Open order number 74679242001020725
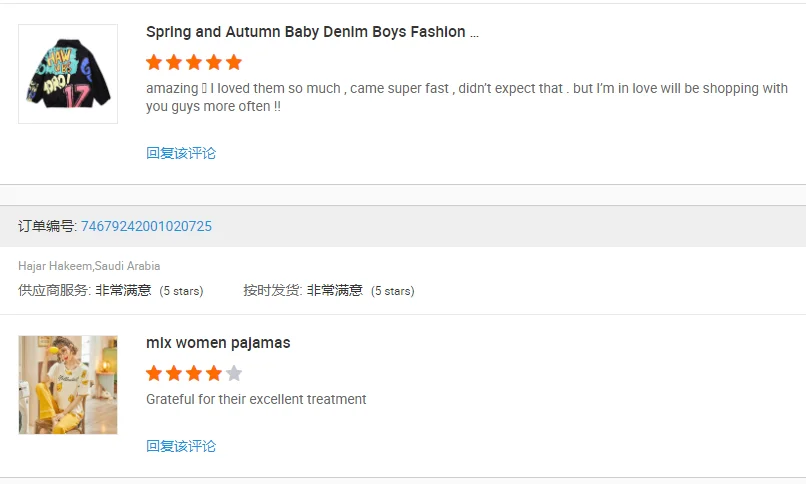Screen dimensions: 806x484 pyautogui.click(x=146, y=226)
